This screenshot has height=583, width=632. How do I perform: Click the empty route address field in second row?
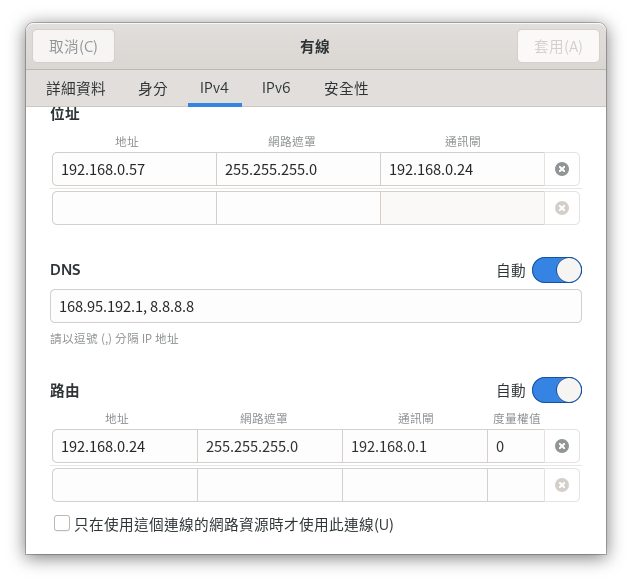tap(125, 485)
